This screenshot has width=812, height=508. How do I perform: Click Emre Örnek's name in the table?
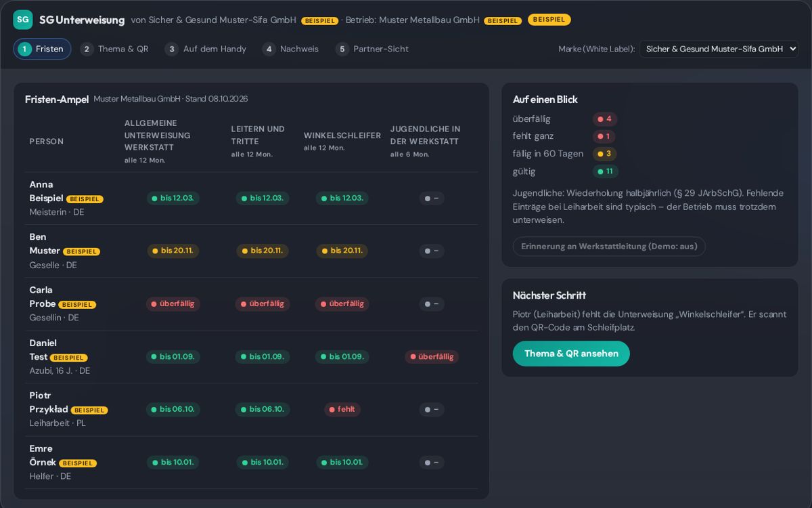(x=43, y=455)
